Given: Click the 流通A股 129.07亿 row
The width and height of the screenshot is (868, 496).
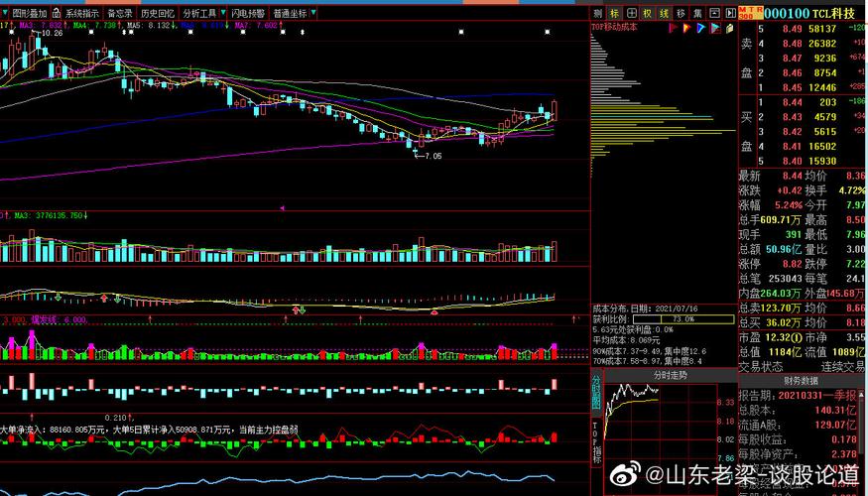Looking at the screenshot, I should coord(798,426).
